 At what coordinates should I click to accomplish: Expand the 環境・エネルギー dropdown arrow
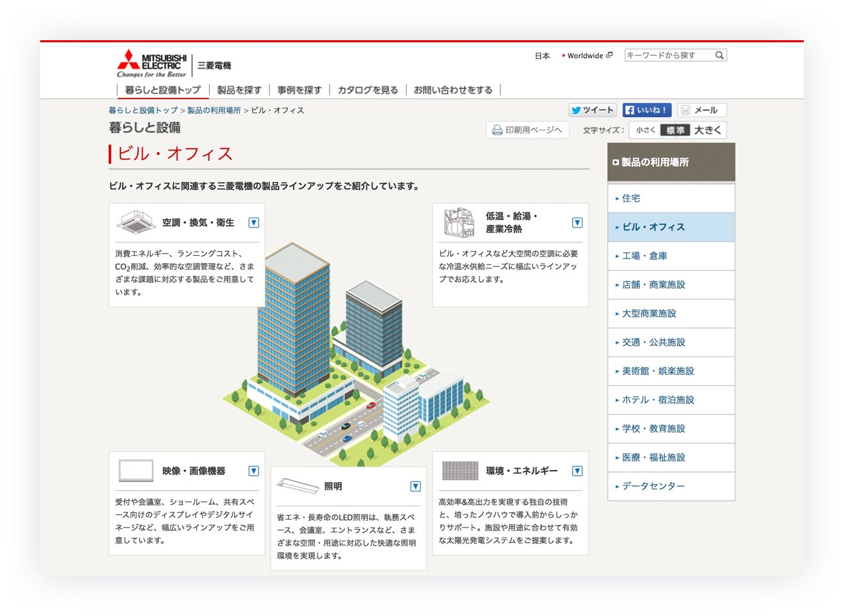[x=577, y=471]
